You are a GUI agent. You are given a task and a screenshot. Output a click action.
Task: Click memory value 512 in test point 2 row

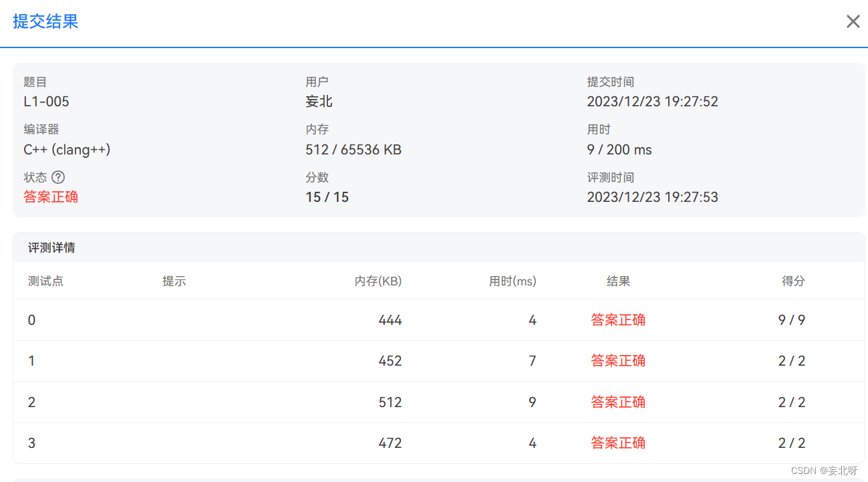(390, 402)
